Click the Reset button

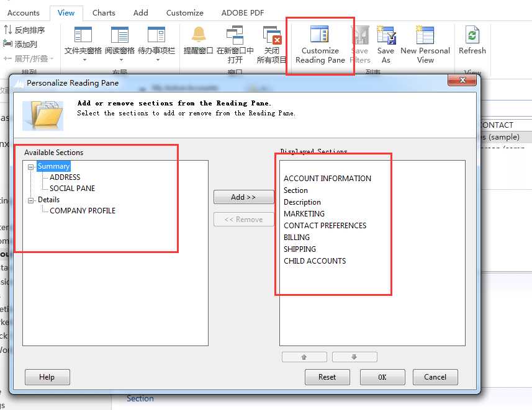(327, 377)
